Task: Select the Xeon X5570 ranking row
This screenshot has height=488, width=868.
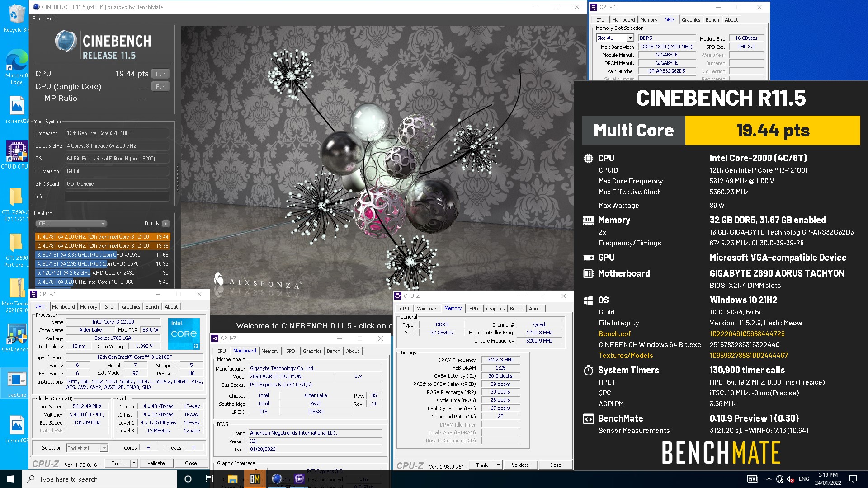Action: click(103, 264)
